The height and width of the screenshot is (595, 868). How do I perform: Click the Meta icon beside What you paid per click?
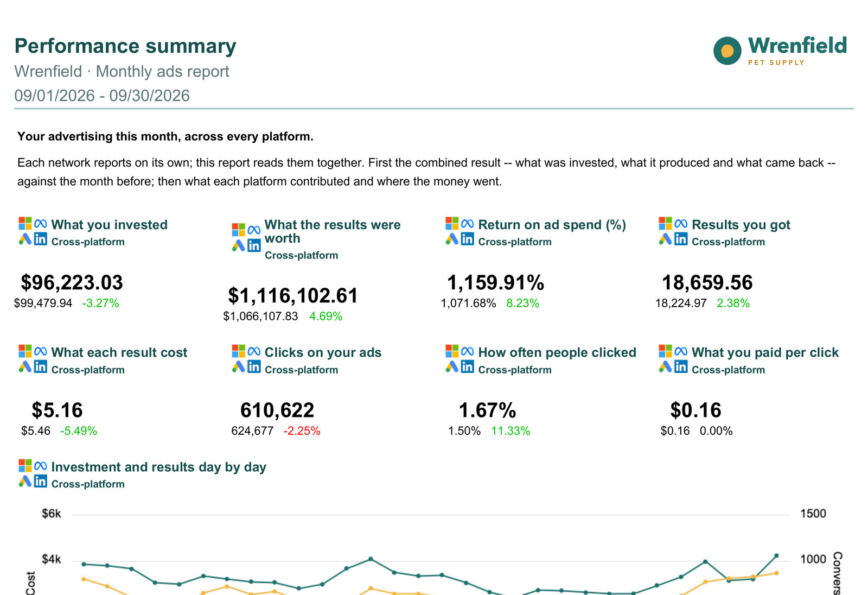[x=681, y=351]
